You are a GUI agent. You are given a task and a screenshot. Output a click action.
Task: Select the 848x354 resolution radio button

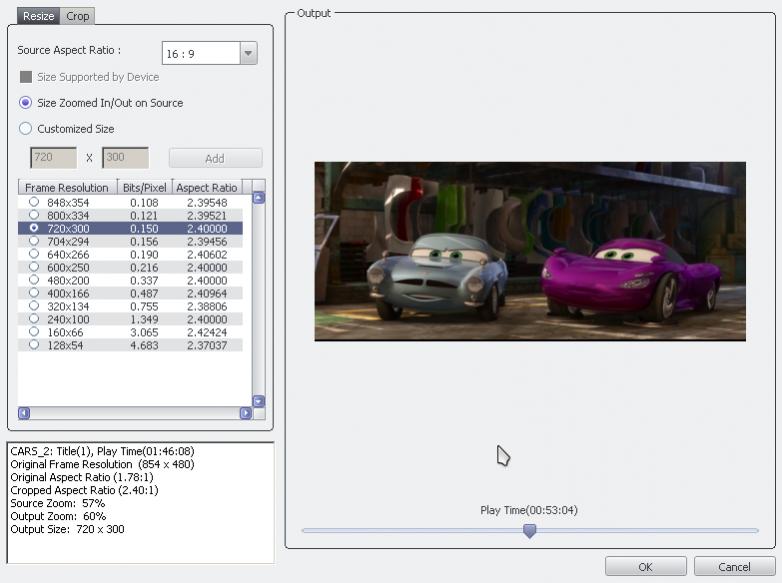point(34,202)
